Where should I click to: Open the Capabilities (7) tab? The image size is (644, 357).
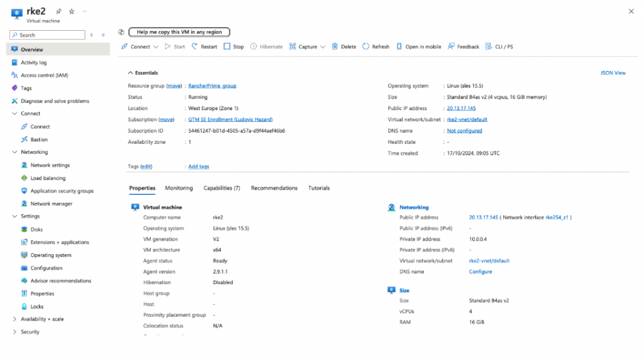tap(221, 188)
